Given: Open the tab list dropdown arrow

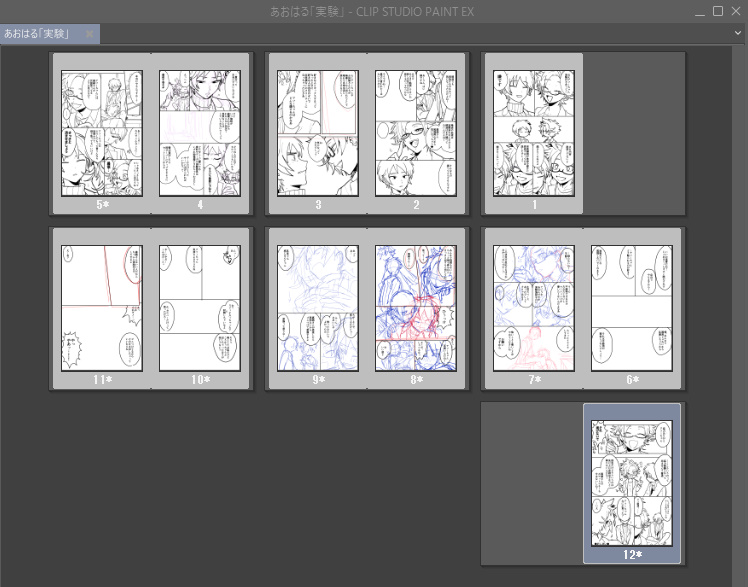Looking at the screenshot, I should coord(738,33).
